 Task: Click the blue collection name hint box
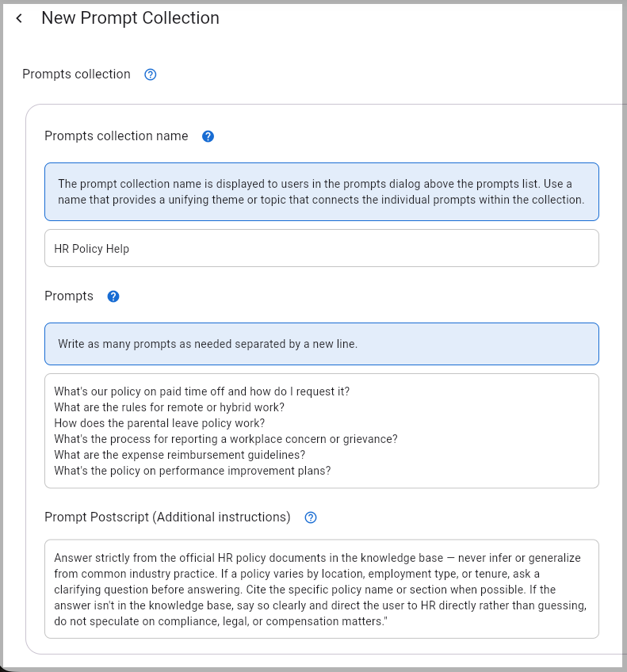point(322,192)
